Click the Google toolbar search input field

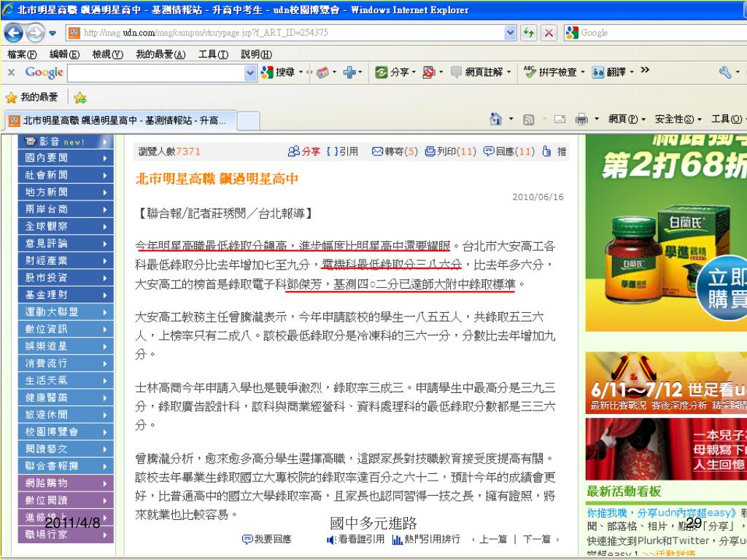coord(156,73)
